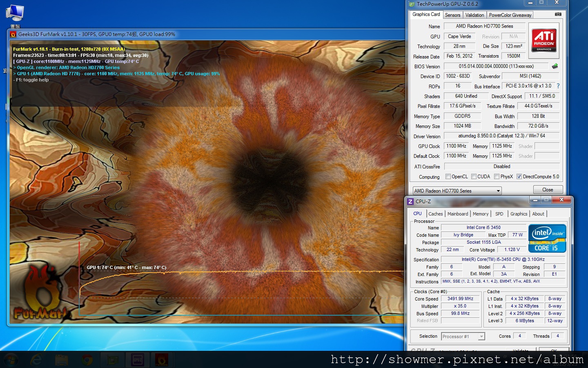Launch Internet Explorer from the taskbar

coord(36,360)
